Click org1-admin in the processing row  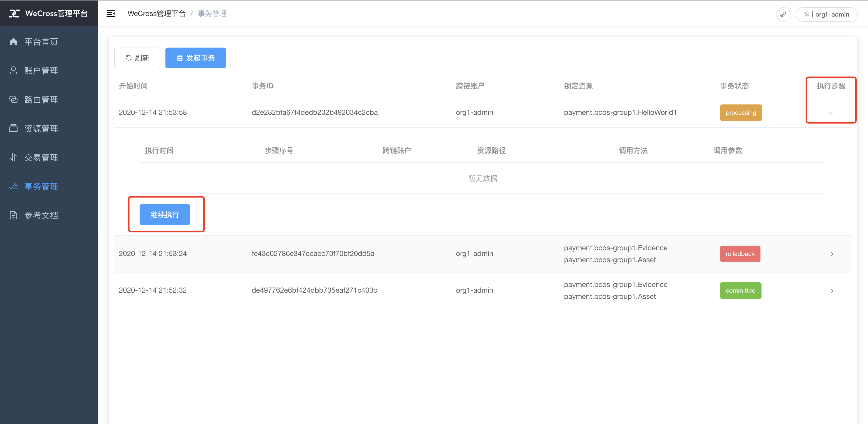pos(474,112)
